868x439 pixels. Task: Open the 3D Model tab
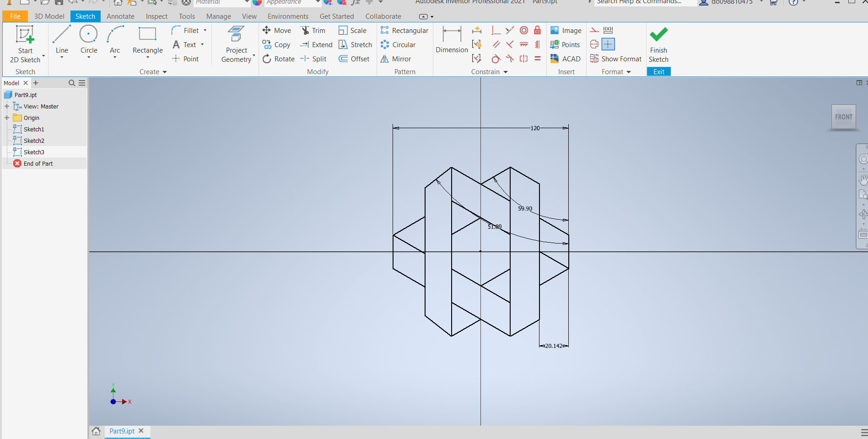coord(49,16)
